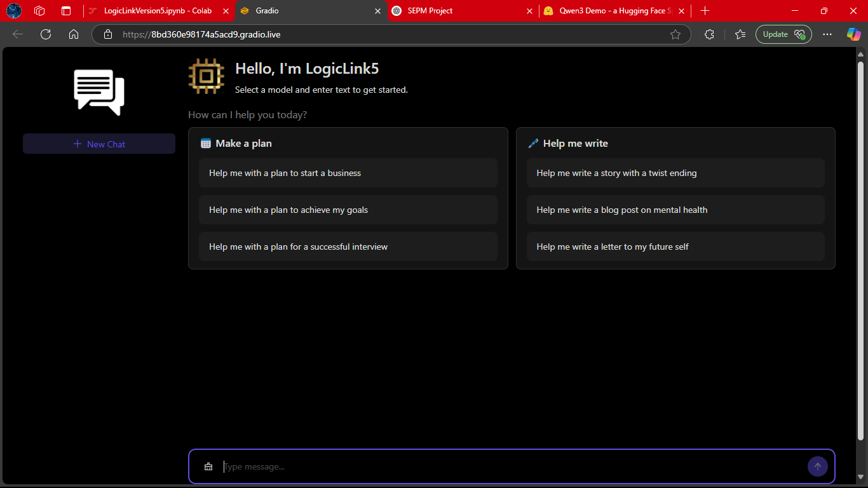The width and height of the screenshot is (868, 488).
Task: Choose 'plan for a successful interview' prompt
Action: 348,247
